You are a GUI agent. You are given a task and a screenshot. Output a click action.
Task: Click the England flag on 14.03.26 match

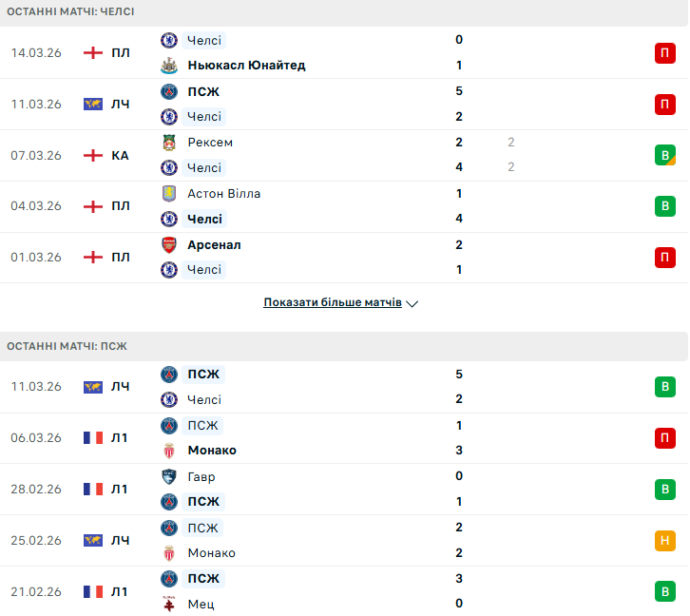(93, 53)
